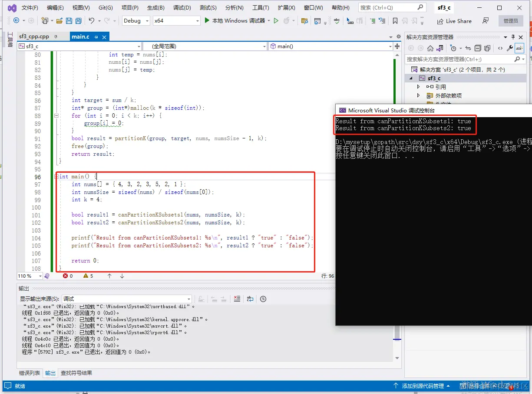
Task: Click the new project icon in toolbar
Action: pyautogui.click(x=44, y=21)
